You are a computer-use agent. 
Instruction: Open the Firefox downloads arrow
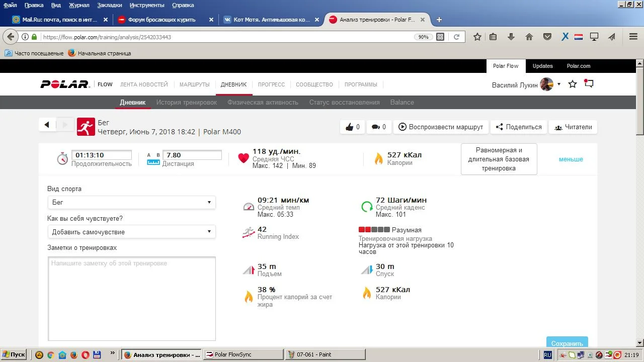(x=511, y=37)
